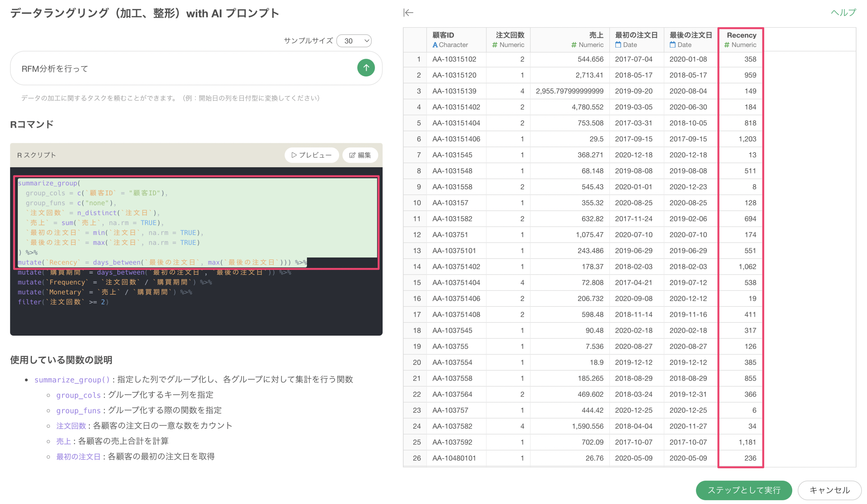
Task: Select the 最初の注文日 column header
Action: click(637, 40)
